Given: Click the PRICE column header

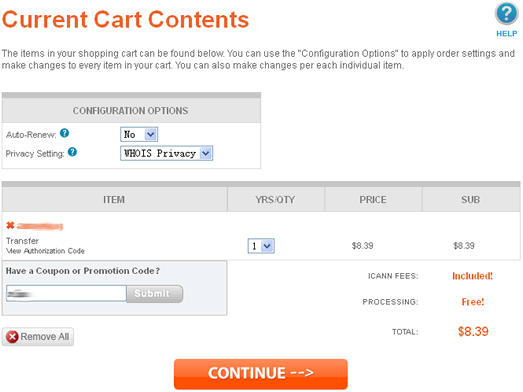Looking at the screenshot, I should click(373, 200).
